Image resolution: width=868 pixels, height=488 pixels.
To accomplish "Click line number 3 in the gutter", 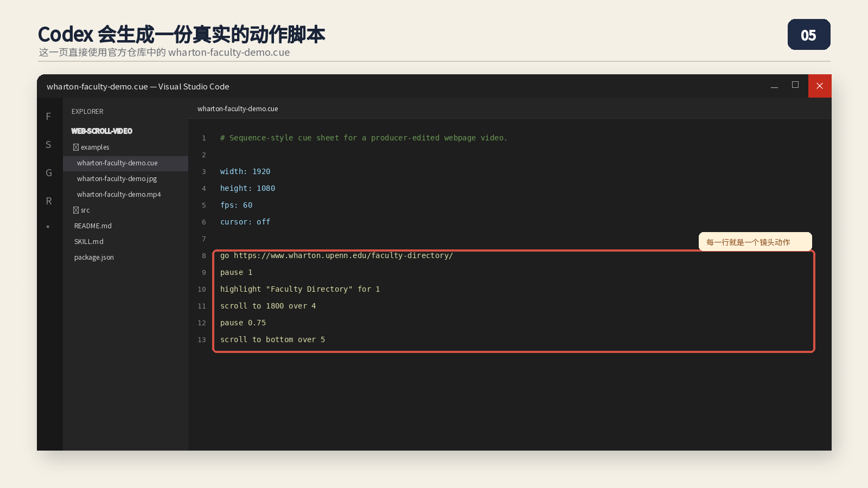I will coord(204,172).
